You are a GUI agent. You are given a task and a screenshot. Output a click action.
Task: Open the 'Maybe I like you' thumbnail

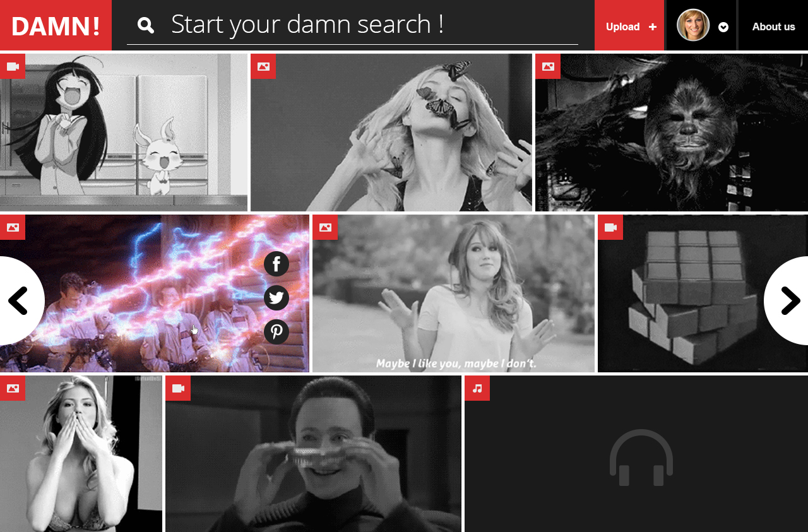453,293
